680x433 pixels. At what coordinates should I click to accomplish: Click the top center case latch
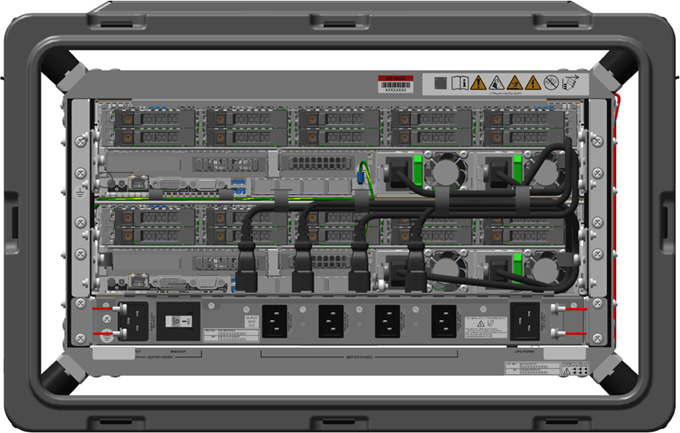pos(340,22)
